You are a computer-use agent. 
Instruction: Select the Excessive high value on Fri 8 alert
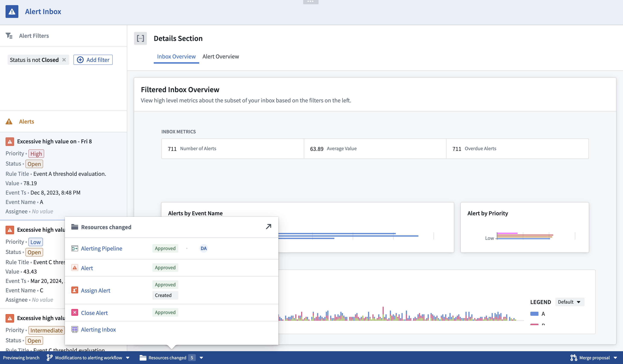54,141
